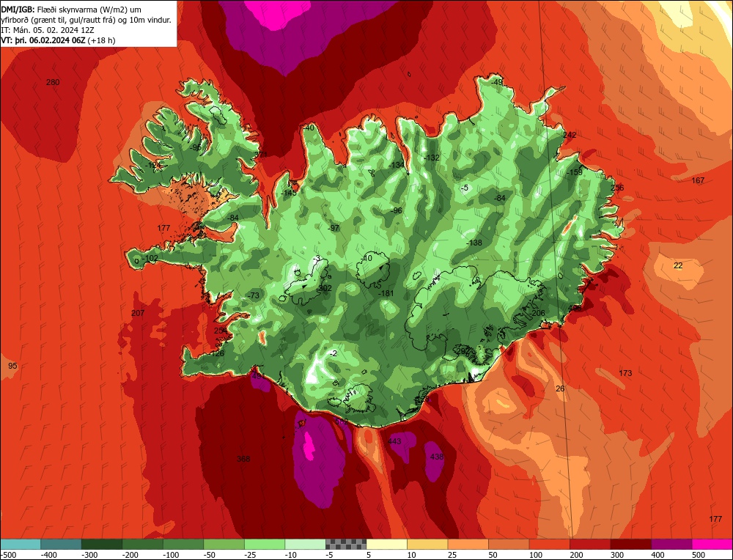
Task: Select the map value 26
Action: [560, 388]
